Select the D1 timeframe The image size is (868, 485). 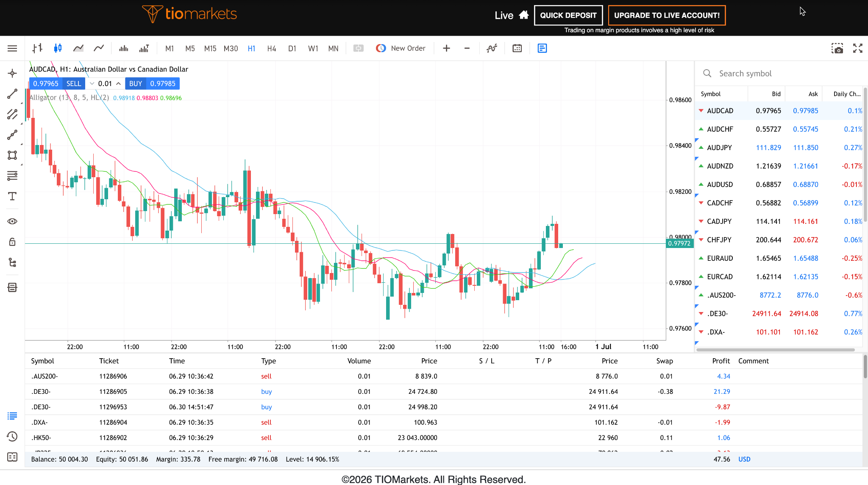(x=292, y=48)
